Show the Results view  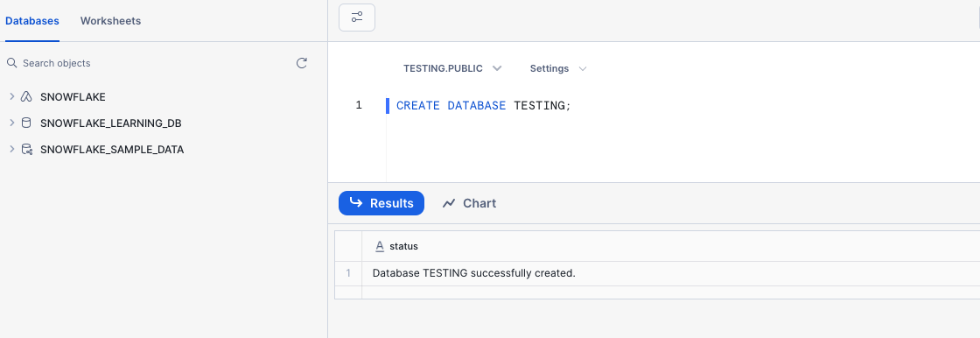(381, 203)
